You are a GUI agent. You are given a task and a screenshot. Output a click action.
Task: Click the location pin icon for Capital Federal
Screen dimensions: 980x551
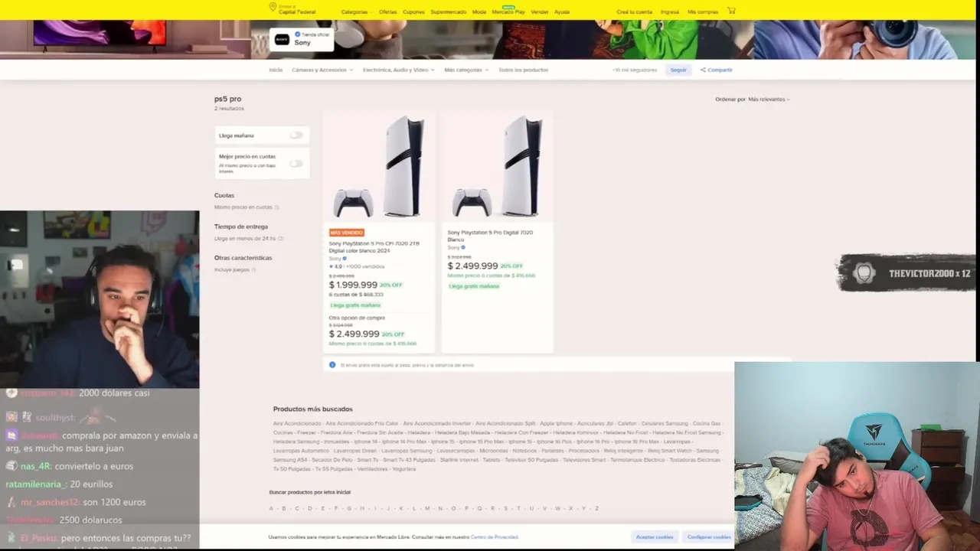(x=273, y=7)
